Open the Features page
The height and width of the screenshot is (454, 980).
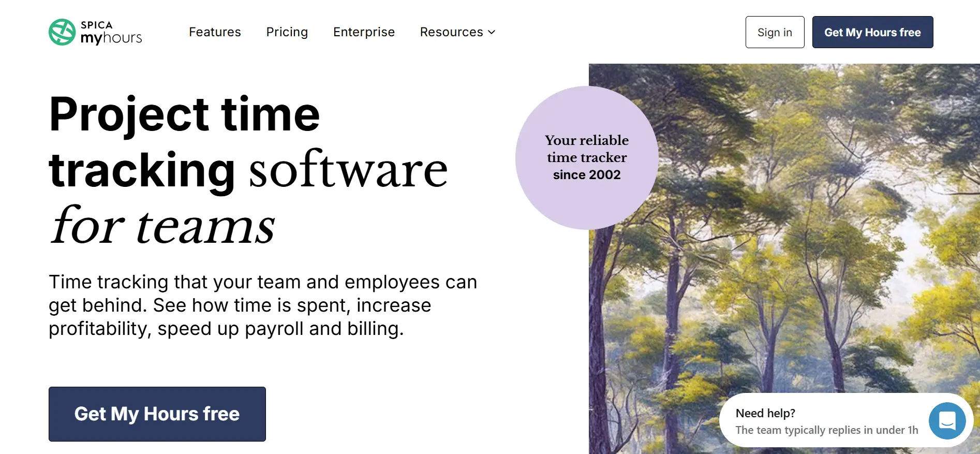(x=215, y=32)
